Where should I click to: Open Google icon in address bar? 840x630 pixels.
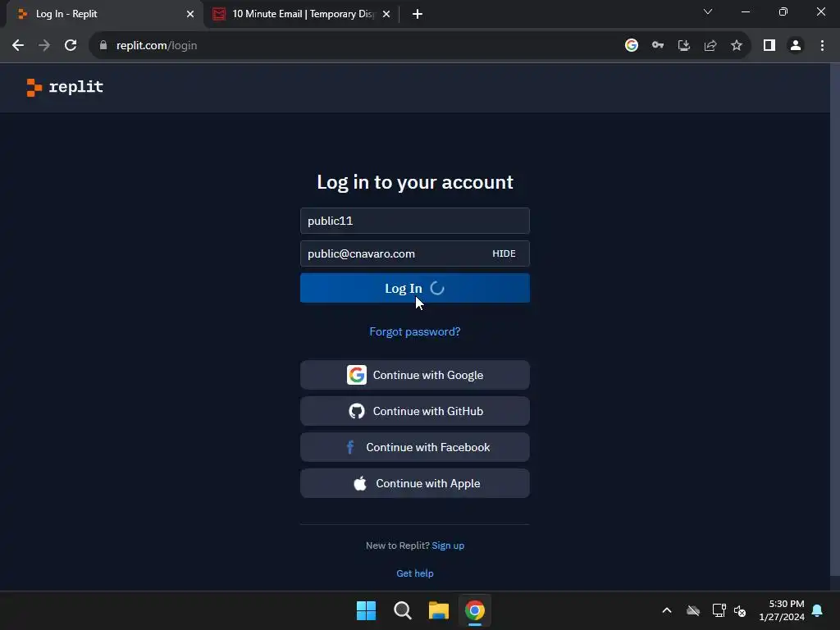coord(632,46)
